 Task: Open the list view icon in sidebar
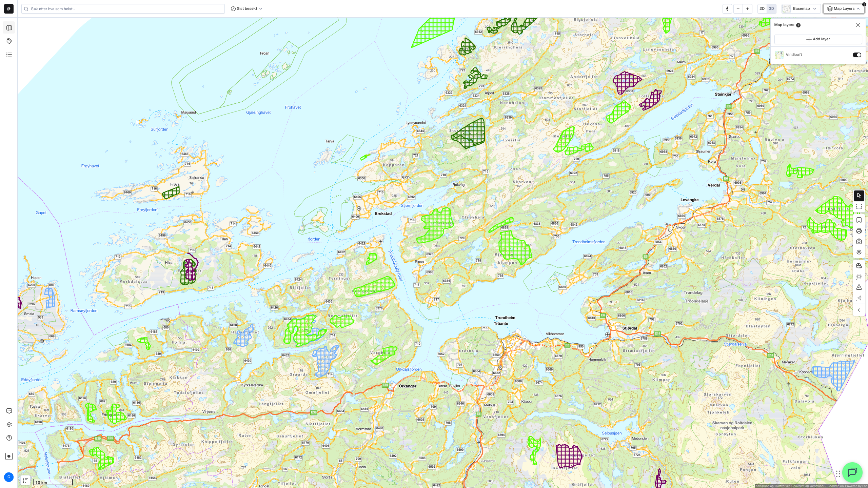pos(9,55)
